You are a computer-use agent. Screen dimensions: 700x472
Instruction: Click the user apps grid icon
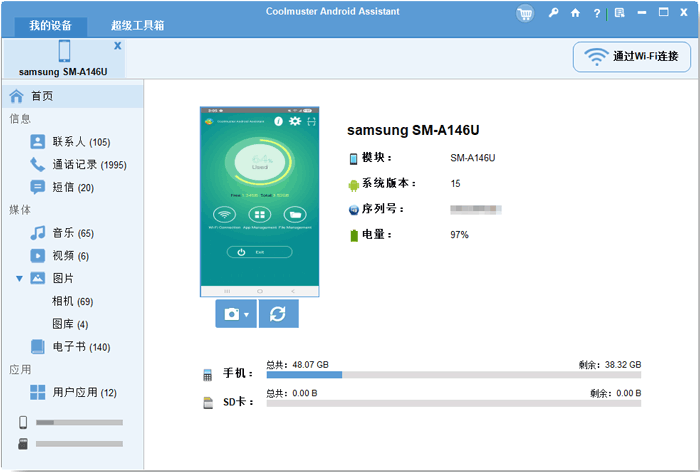38,393
